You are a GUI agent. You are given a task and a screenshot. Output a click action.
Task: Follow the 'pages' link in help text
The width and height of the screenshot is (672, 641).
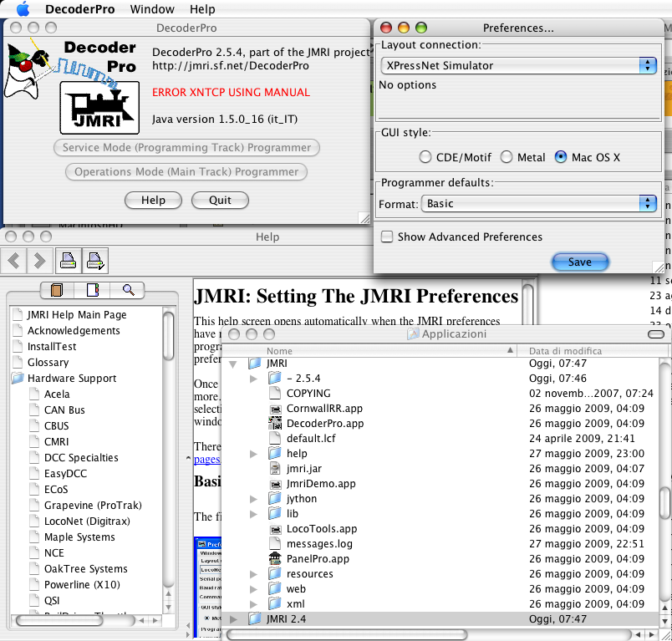pos(207,460)
